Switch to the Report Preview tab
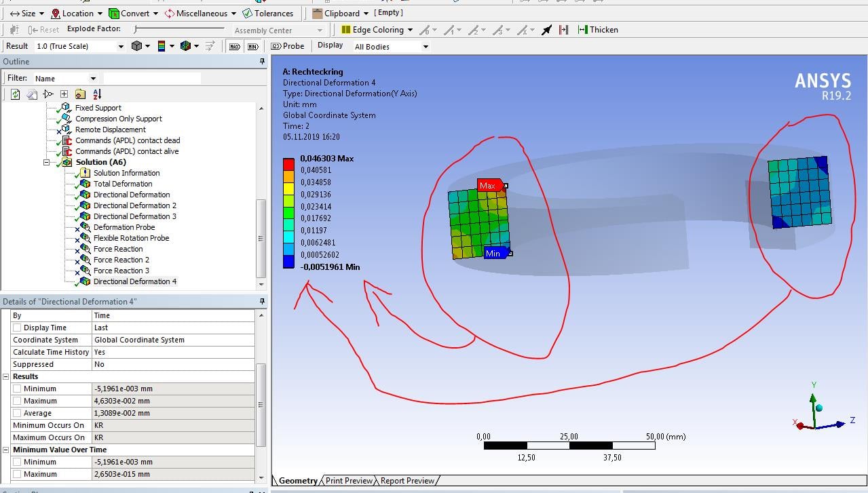Screen dimensions: 868x493 (x=407, y=481)
